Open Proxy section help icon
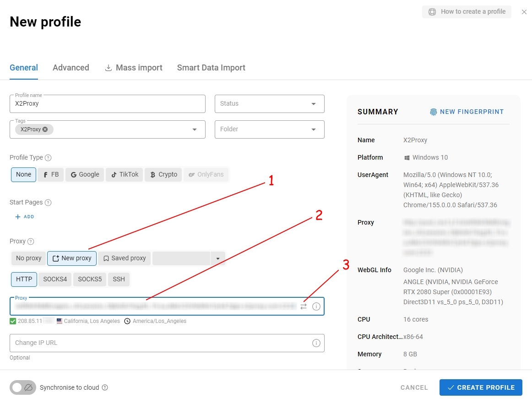Screen dimensions: 532x403 (x=31, y=242)
